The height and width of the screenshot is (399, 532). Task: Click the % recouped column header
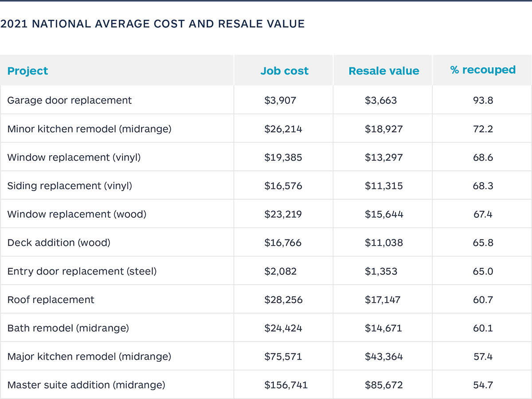483,70
